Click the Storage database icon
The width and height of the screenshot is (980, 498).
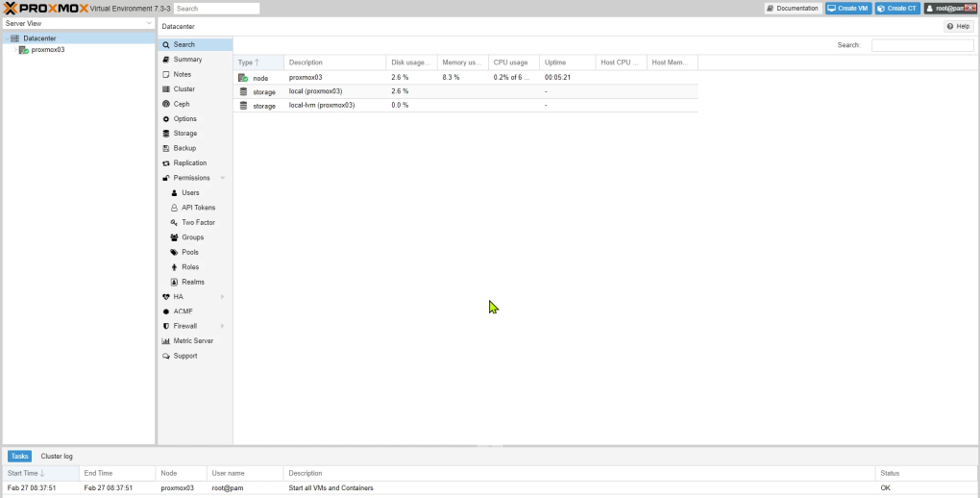165,134
